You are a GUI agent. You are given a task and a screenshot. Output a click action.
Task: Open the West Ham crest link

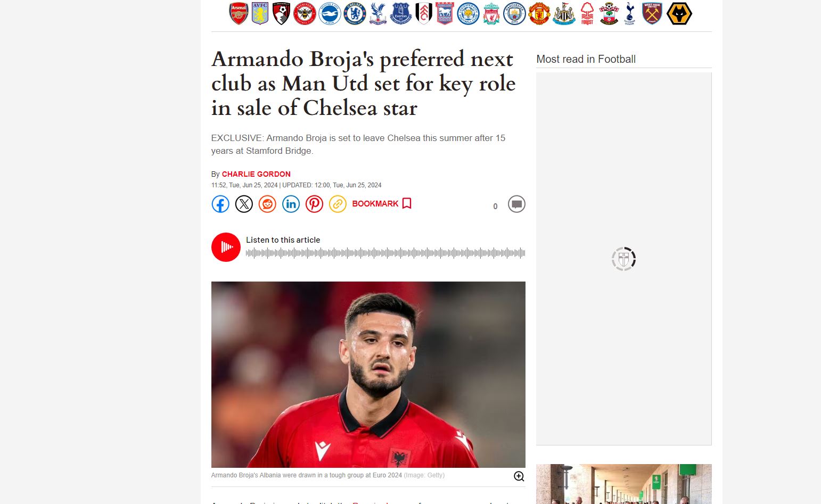point(652,13)
